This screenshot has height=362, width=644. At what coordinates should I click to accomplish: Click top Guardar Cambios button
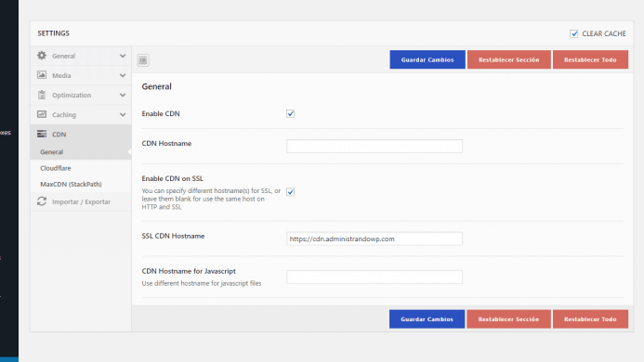tap(427, 59)
